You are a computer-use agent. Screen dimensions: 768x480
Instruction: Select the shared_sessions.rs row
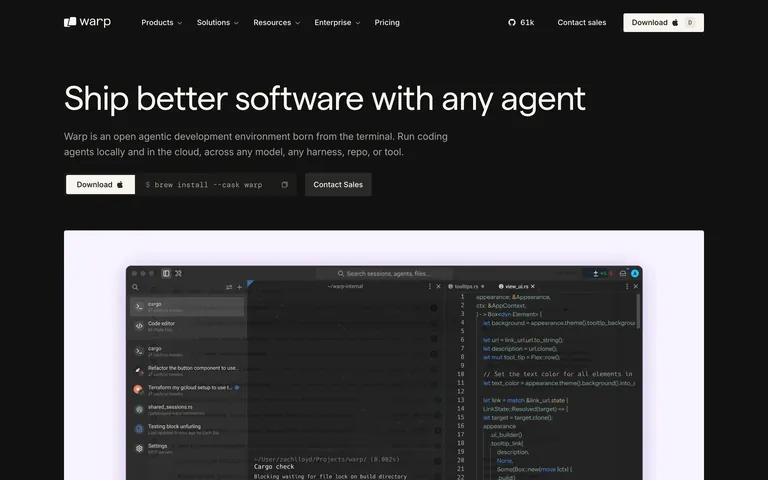click(188, 409)
